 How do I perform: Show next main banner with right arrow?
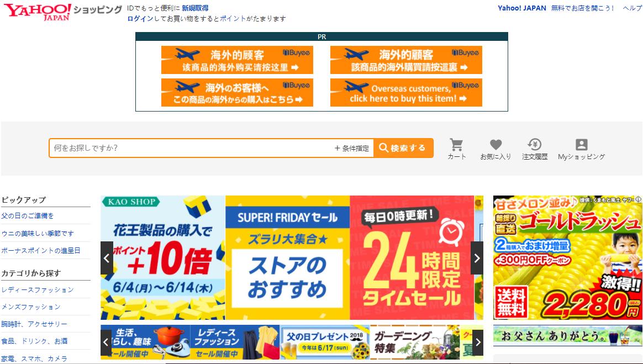(x=476, y=258)
